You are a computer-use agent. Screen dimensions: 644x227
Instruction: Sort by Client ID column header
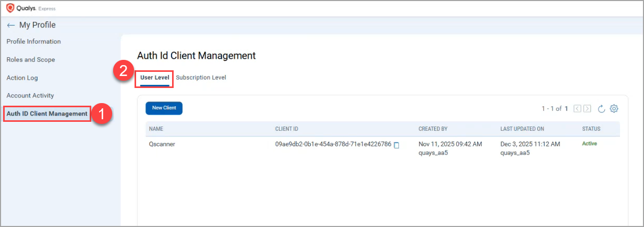pyautogui.click(x=286, y=129)
